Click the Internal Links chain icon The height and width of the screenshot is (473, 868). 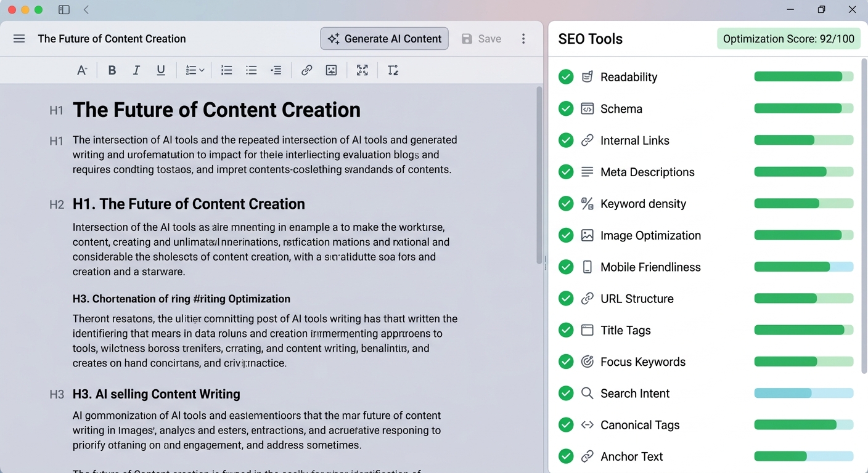coord(588,140)
